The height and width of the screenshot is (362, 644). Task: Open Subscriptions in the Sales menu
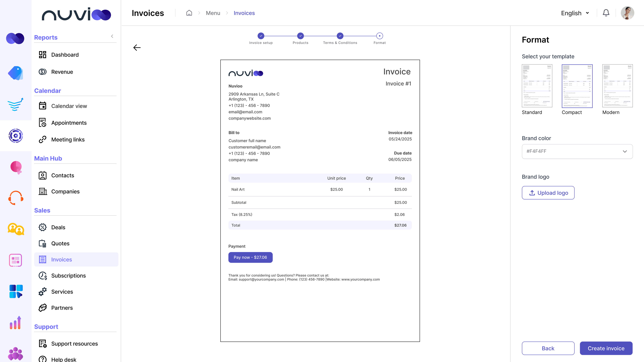(x=68, y=276)
